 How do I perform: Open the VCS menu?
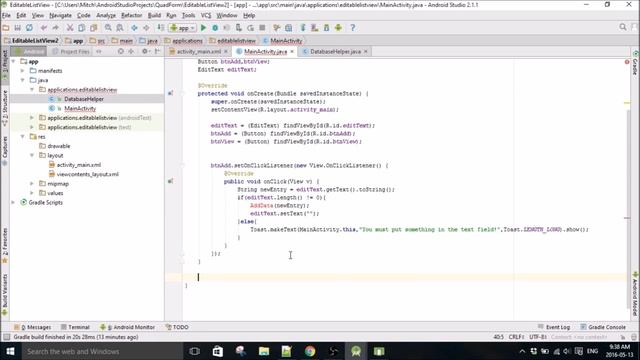click(206, 16)
